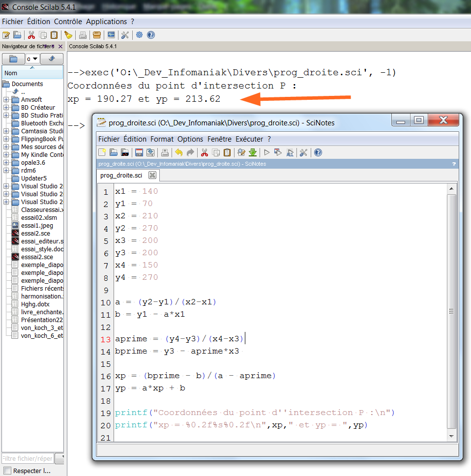This screenshot has width=471, height=476.
Task: Click the SciNotes vertical scrollbar thumb
Action: 451,311
